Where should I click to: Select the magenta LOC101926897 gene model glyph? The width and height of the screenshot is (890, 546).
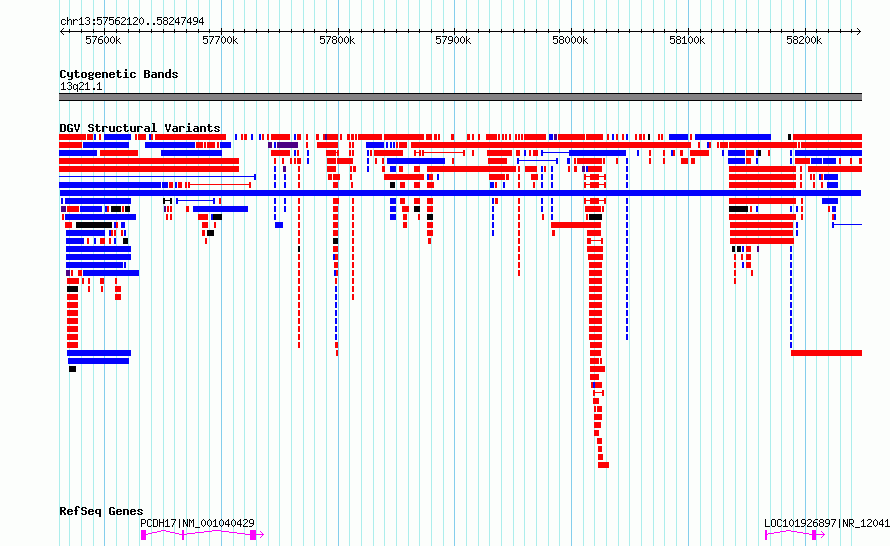pyautogui.click(x=795, y=535)
